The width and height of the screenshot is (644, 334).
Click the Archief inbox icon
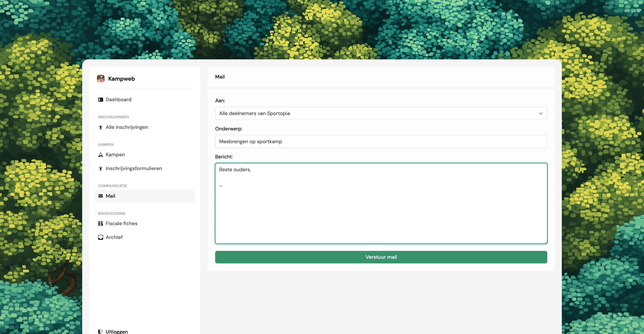tap(100, 237)
